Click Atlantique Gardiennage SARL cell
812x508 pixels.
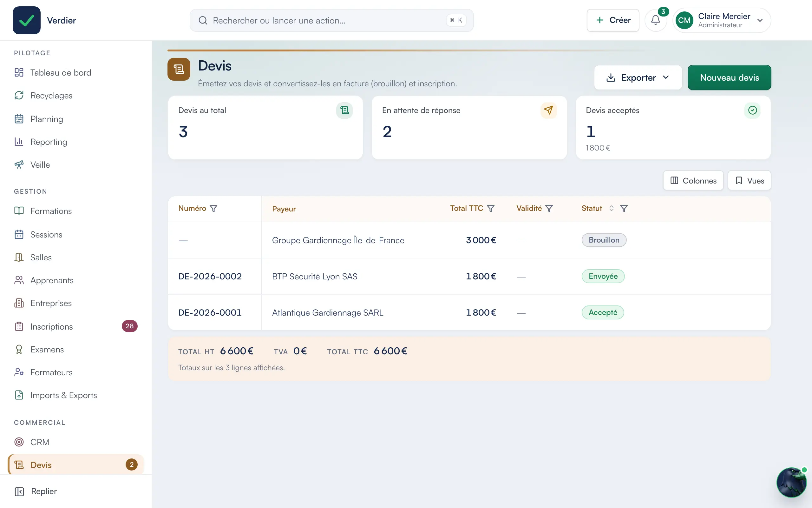click(327, 313)
